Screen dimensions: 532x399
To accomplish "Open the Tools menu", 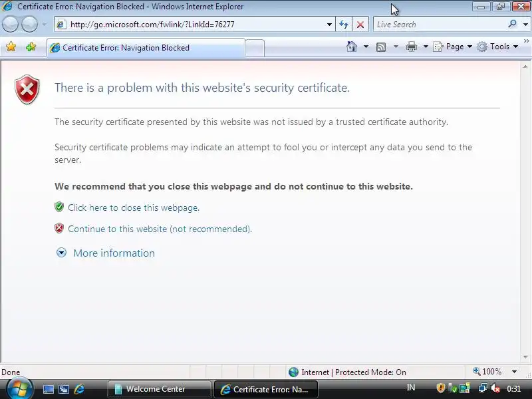I will tap(497, 47).
